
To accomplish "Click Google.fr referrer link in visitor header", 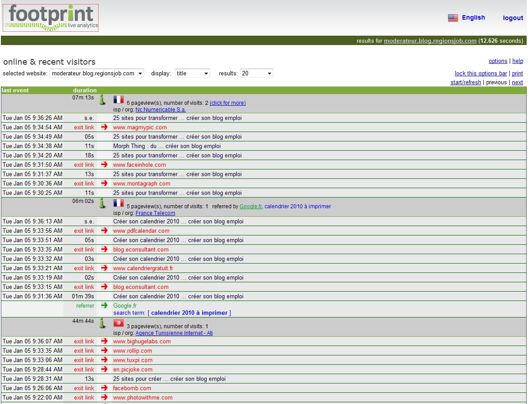I will [251, 206].
